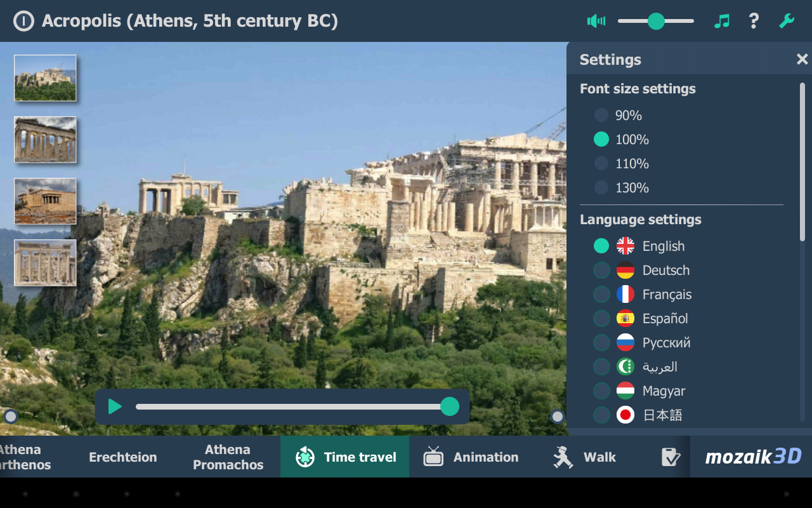Viewport: 812px width, 508px height.
Task: Start playback with the play triangle
Action: point(115,406)
